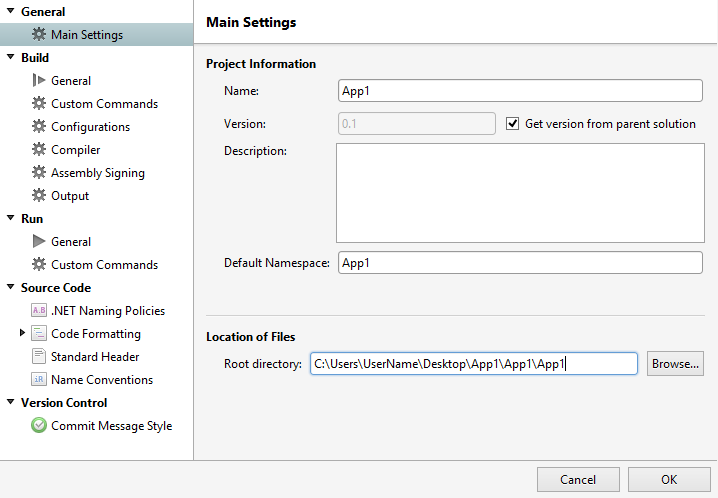Click the Main Settings gear icon
Image resolution: width=718 pixels, height=498 pixels.
[x=39, y=35]
